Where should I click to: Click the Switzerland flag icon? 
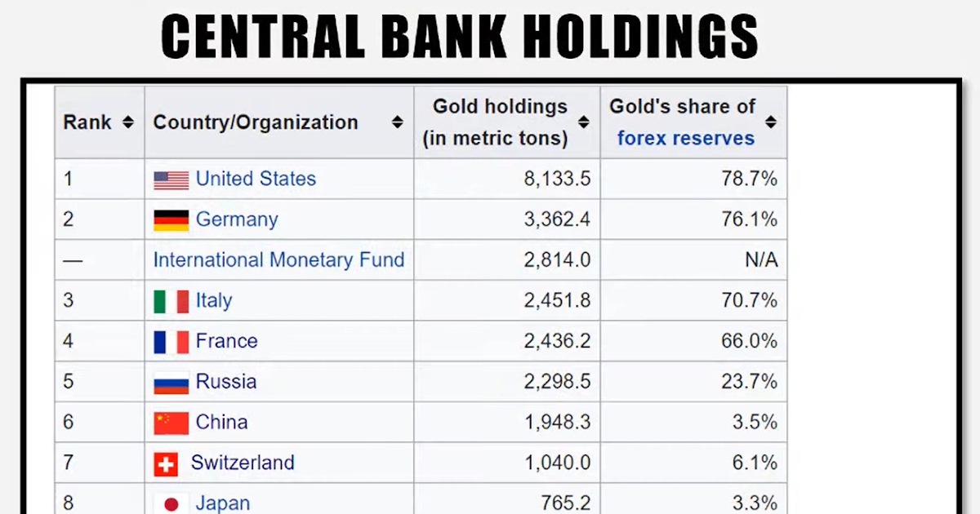166,463
